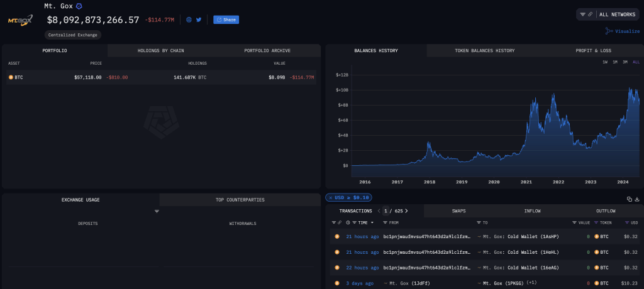Remove the USD ≥ $0.10 filter chip
644x289 pixels.
pos(331,197)
